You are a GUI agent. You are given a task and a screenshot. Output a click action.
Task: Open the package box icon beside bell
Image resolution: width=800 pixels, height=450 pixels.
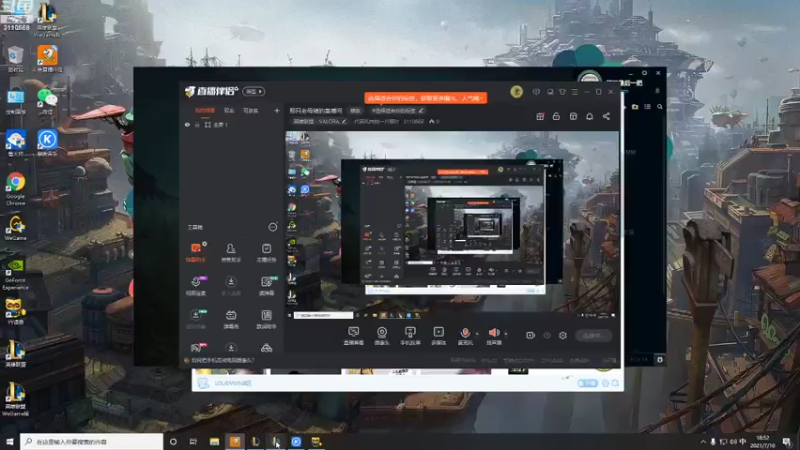click(573, 116)
